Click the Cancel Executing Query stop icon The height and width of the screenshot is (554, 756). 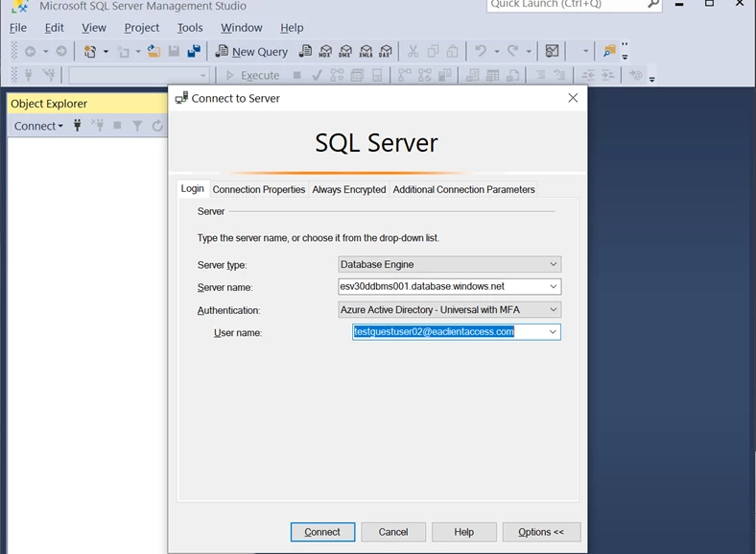pyautogui.click(x=297, y=75)
